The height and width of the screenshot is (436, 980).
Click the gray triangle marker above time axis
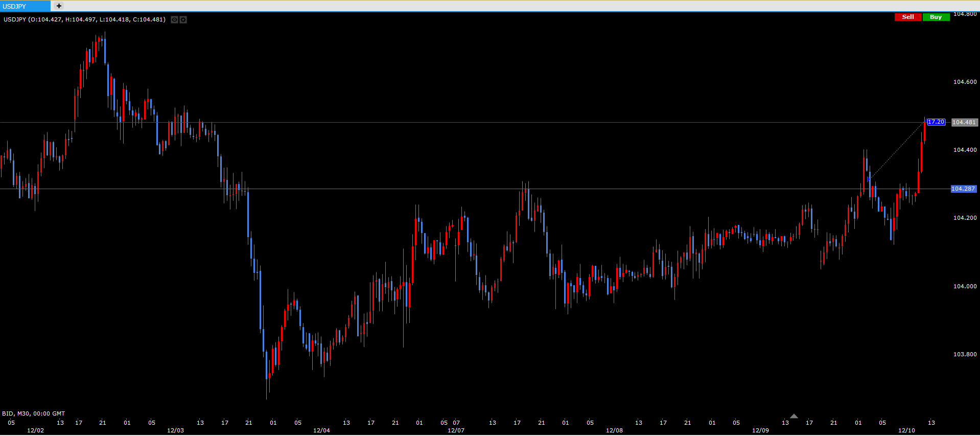pos(794,416)
